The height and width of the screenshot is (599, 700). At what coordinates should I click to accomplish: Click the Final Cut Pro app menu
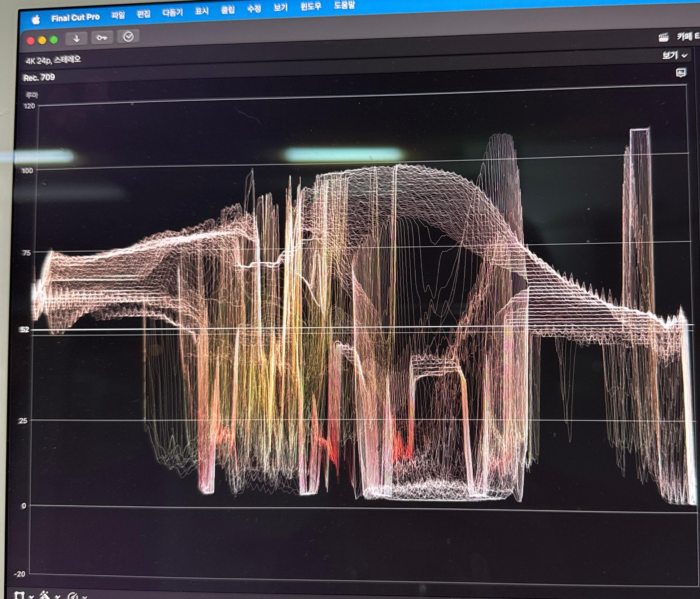(x=75, y=17)
